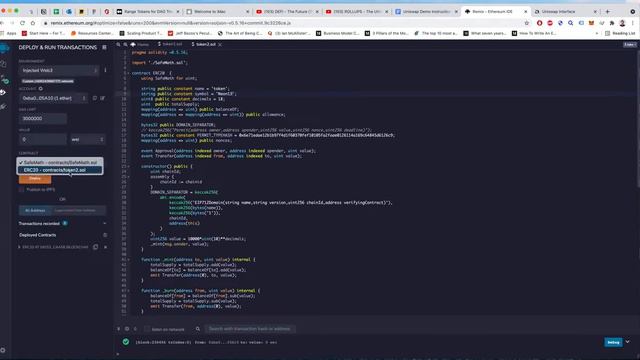
Task: Open the browser extensions puzzle icon
Action: click(612, 23)
